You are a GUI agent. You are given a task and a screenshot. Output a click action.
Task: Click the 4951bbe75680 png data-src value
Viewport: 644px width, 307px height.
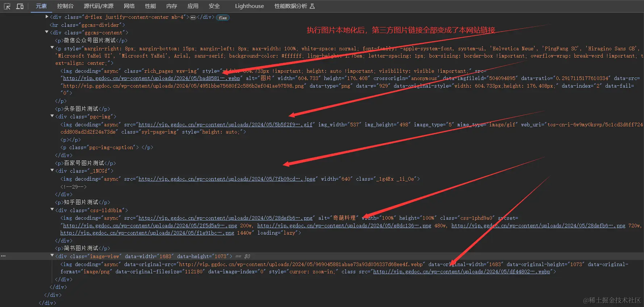184,86
